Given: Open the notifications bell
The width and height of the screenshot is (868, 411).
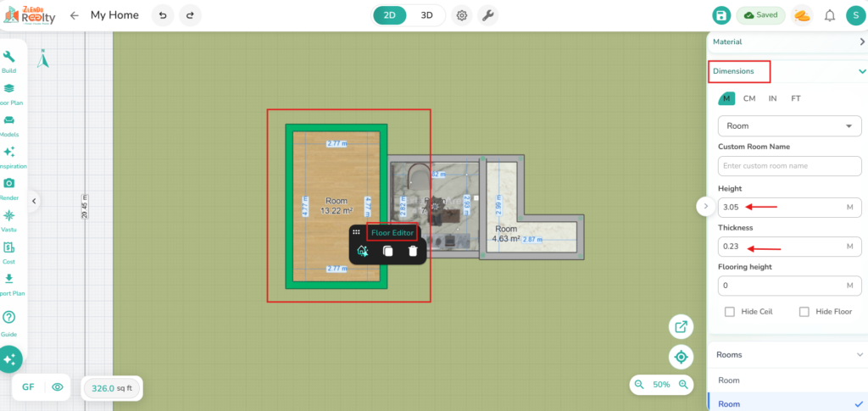Looking at the screenshot, I should pos(829,15).
